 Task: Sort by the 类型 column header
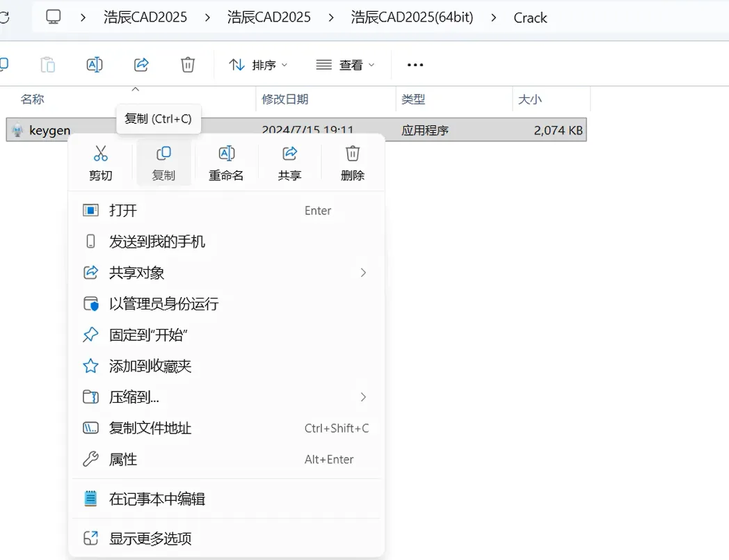(413, 99)
